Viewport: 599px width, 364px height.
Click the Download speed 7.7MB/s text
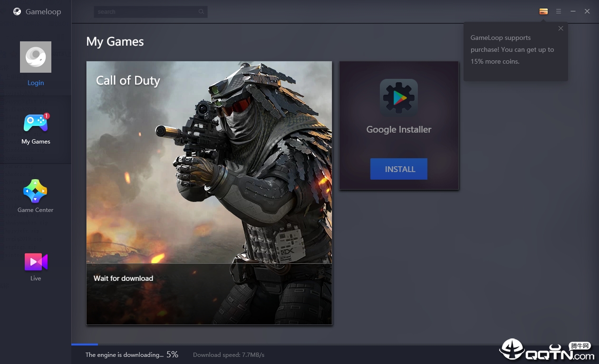pyautogui.click(x=229, y=355)
